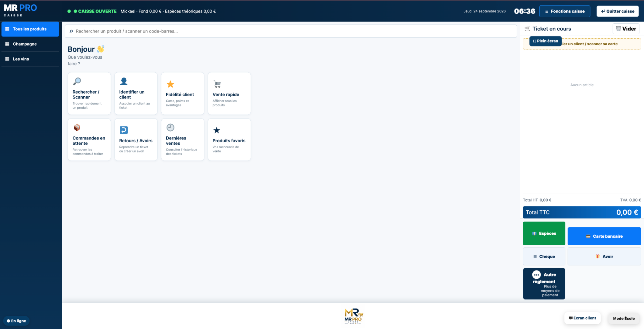Choose Chèque as payment method
This screenshot has width=644, height=329.
click(x=544, y=257)
